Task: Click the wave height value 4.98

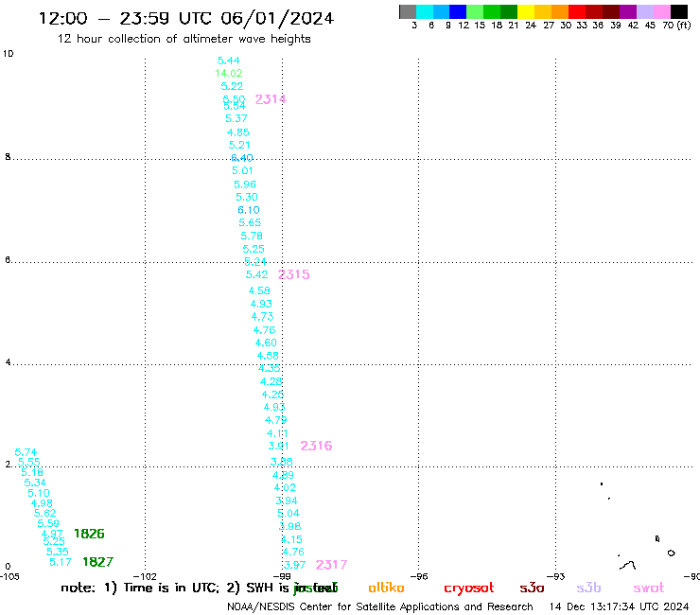Action: pos(42,503)
